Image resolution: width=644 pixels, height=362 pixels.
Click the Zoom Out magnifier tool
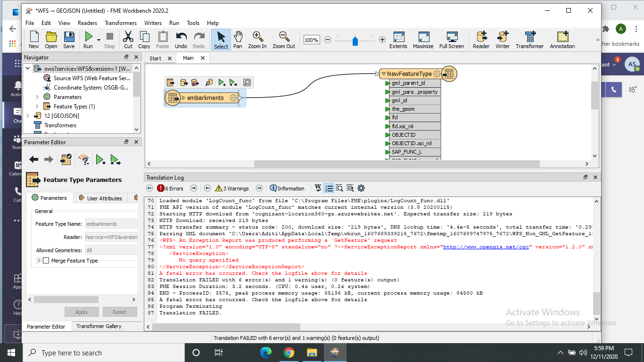click(284, 40)
